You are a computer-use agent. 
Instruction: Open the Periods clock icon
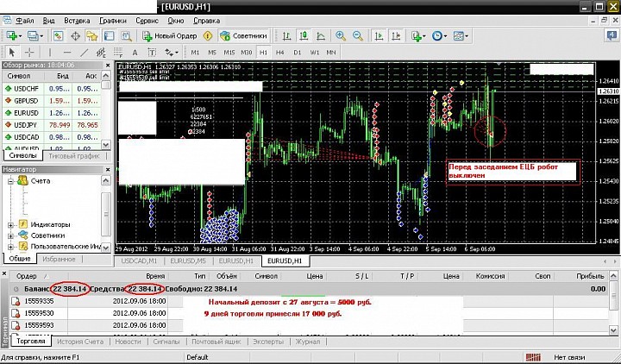click(x=439, y=36)
